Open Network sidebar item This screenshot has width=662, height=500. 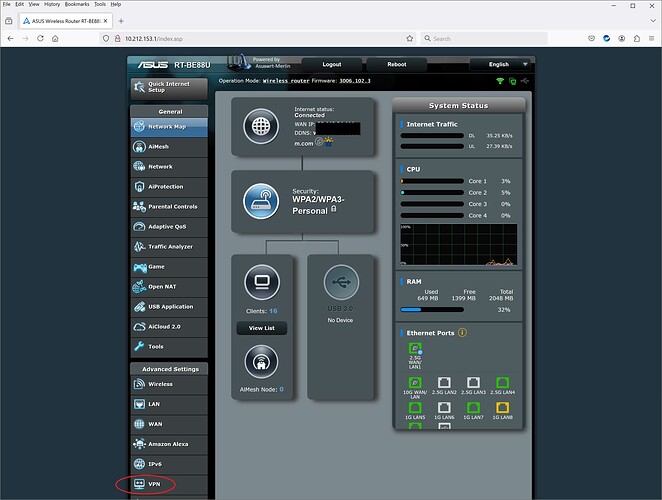pyautogui.click(x=169, y=166)
